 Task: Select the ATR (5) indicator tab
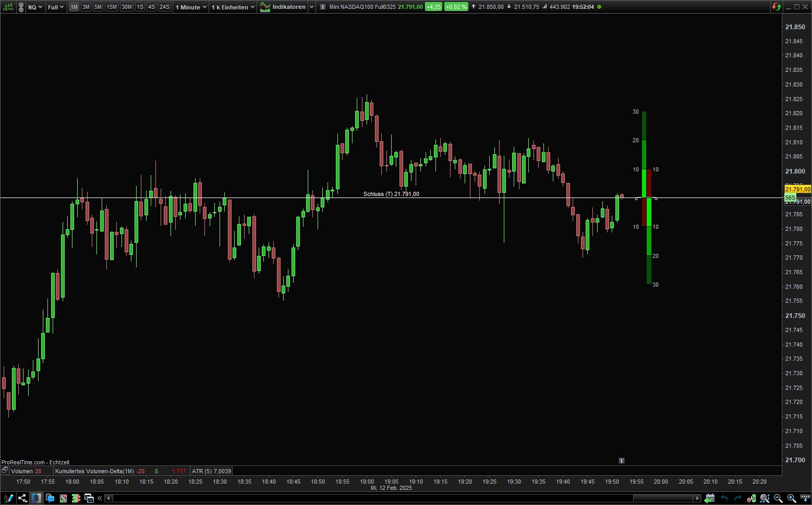[211, 471]
